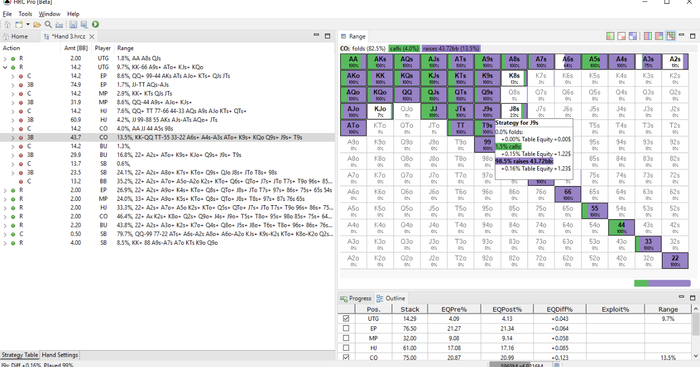
Task: Expand the CO 43.7 3B tree row
Action: coord(13,138)
